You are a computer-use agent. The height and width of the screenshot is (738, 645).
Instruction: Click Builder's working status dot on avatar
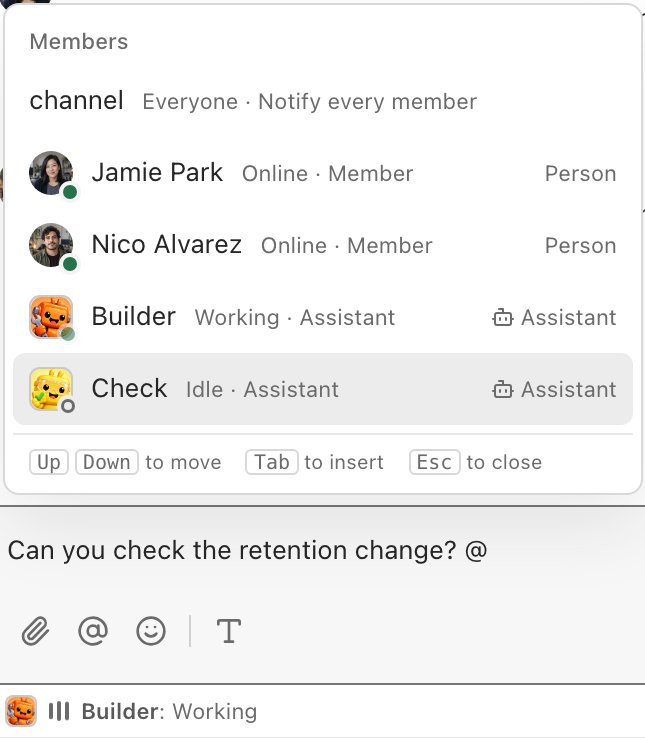click(x=68, y=334)
